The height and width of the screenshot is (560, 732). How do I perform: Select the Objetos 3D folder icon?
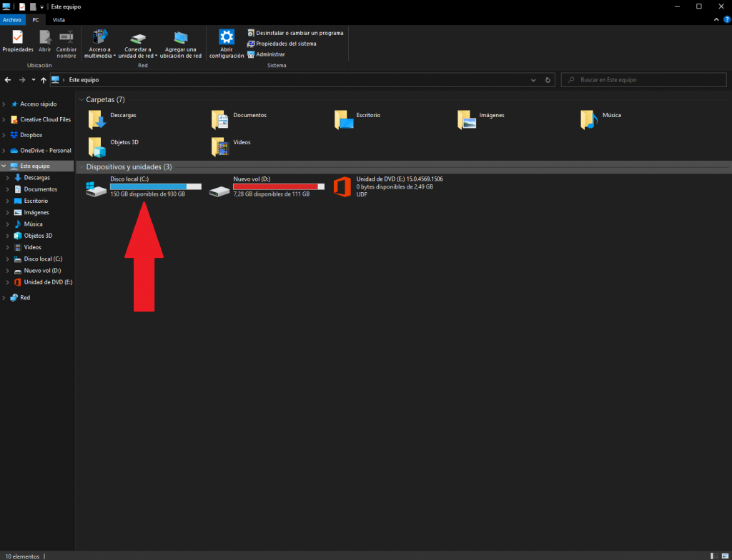click(x=97, y=146)
